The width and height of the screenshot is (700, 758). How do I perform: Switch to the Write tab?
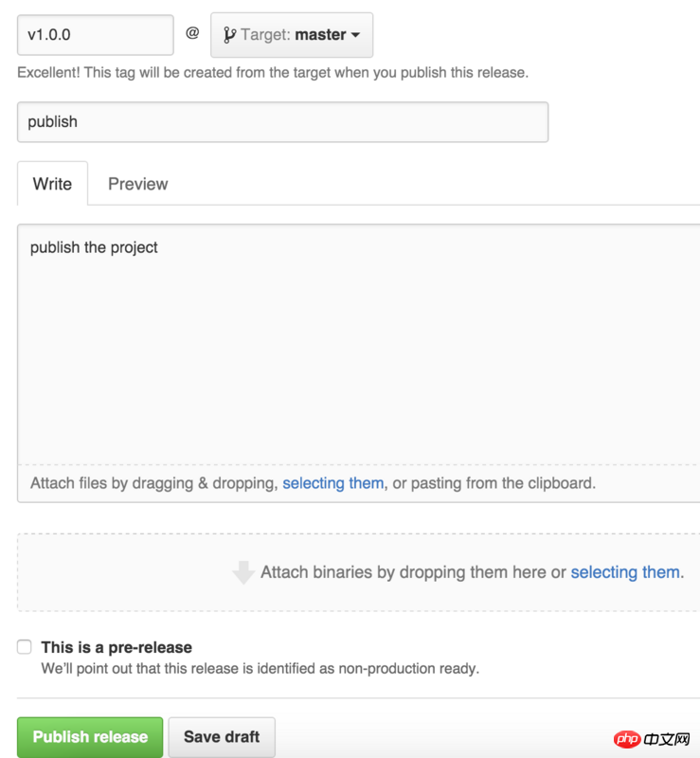pyautogui.click(x=52, y=184)
